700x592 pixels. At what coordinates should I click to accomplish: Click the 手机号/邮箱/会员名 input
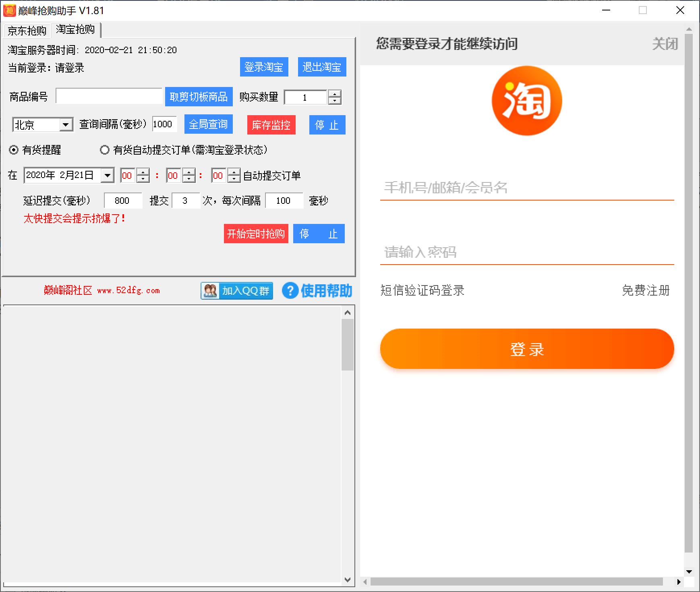[x=527, y=188]
